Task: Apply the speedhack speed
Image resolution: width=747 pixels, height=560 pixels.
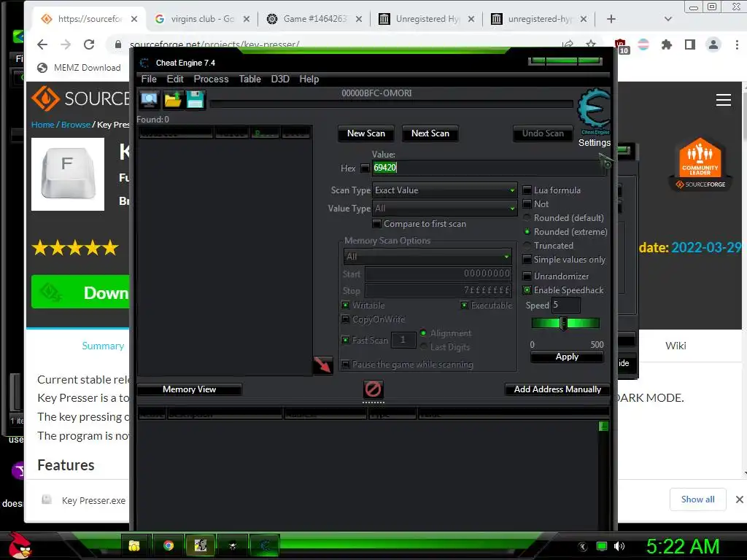Action: [567, 357]
